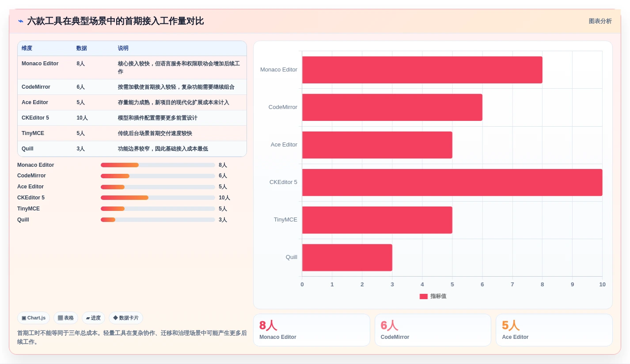The image size is (630, 364).
Task: Select the Chart.js tag chip
Action: (34, 318)
